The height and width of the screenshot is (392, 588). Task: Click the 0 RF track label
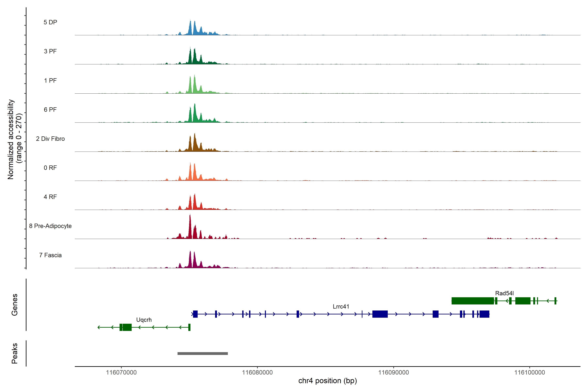[x=50, y=168]
